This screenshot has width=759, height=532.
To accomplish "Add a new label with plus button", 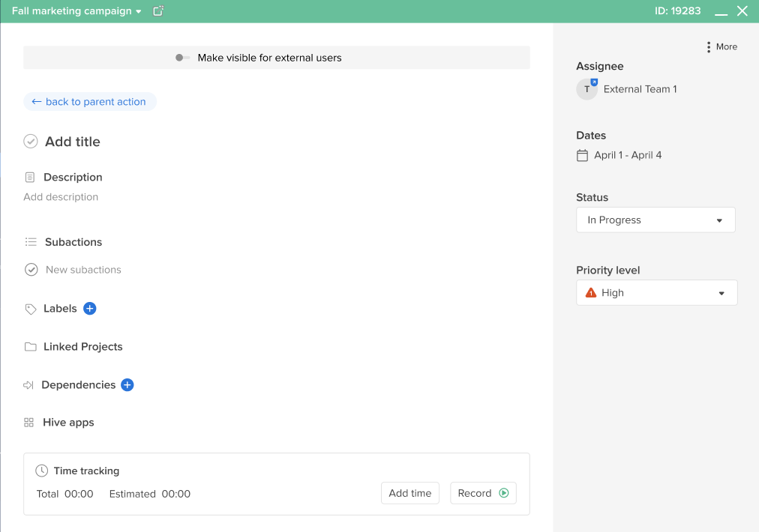I will coord(89,309).
